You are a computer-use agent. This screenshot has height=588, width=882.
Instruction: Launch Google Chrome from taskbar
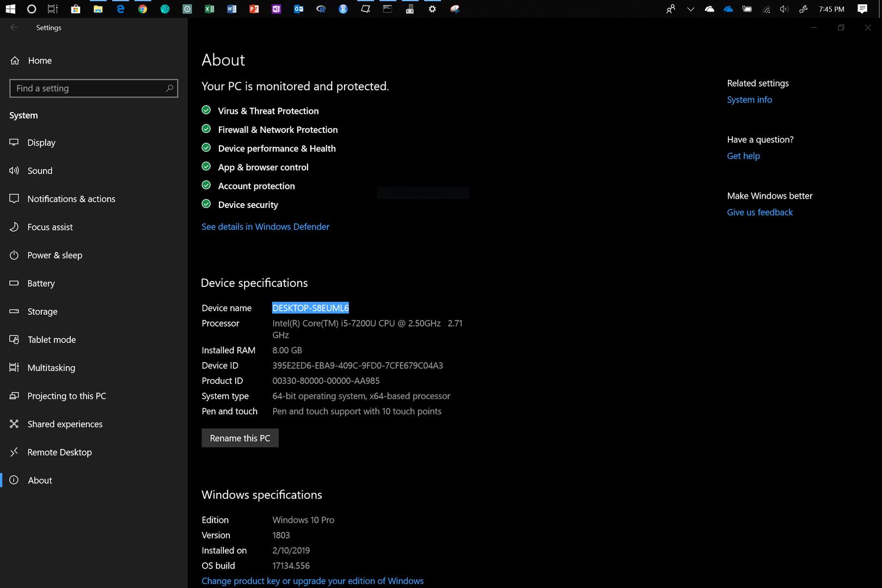coord(143,9)
